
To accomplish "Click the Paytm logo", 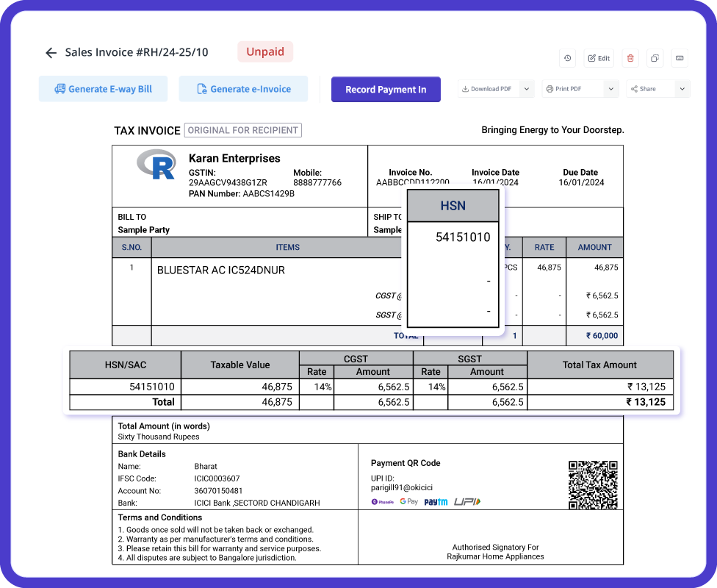I will coord(436,502).
